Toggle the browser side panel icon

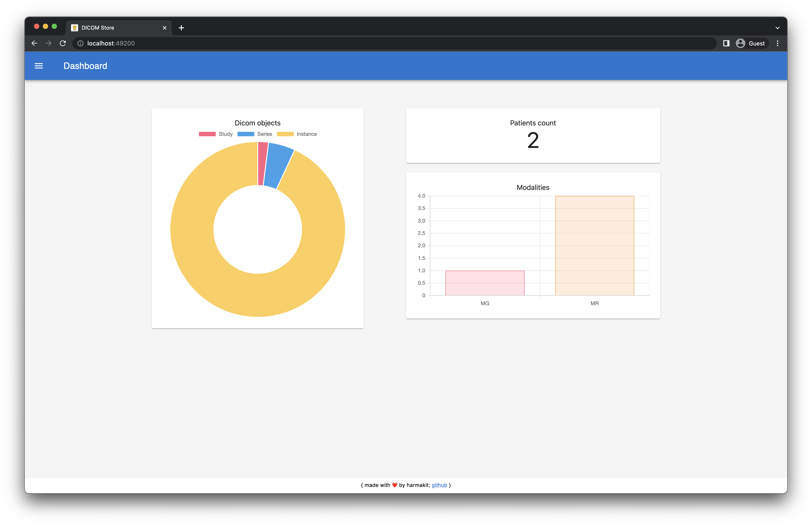pyautogui.click(x=726, y=43)
